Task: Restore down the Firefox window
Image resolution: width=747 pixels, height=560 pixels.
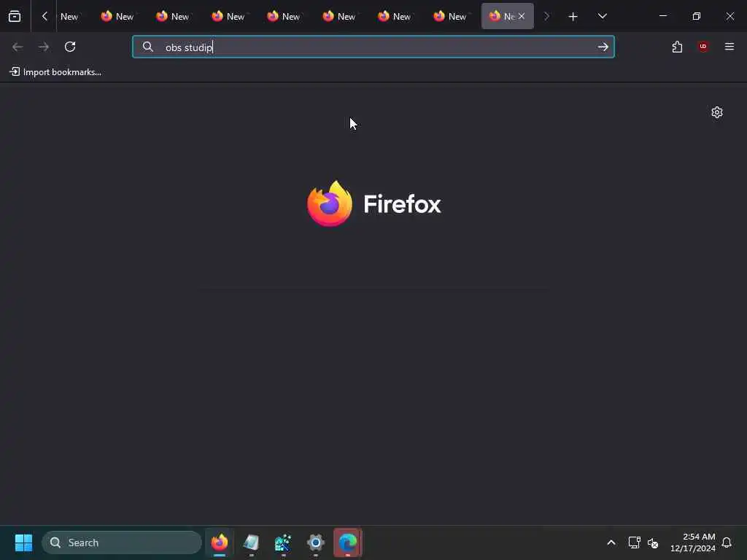Action: (x=697, y=16)
